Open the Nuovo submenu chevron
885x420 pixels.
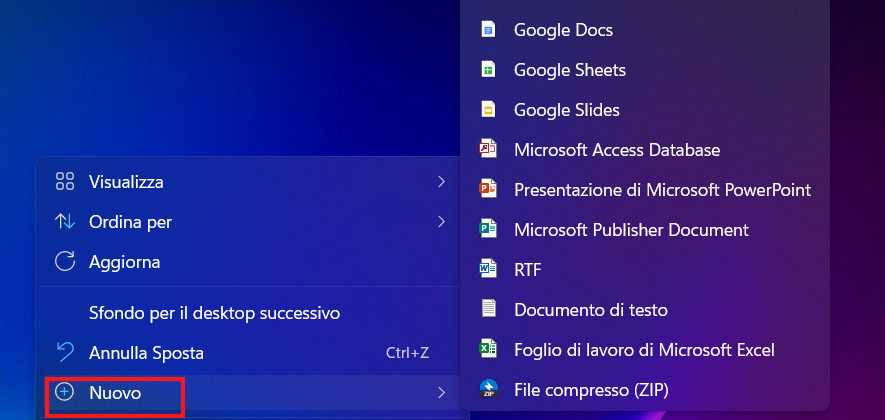(x=441, y=393)
